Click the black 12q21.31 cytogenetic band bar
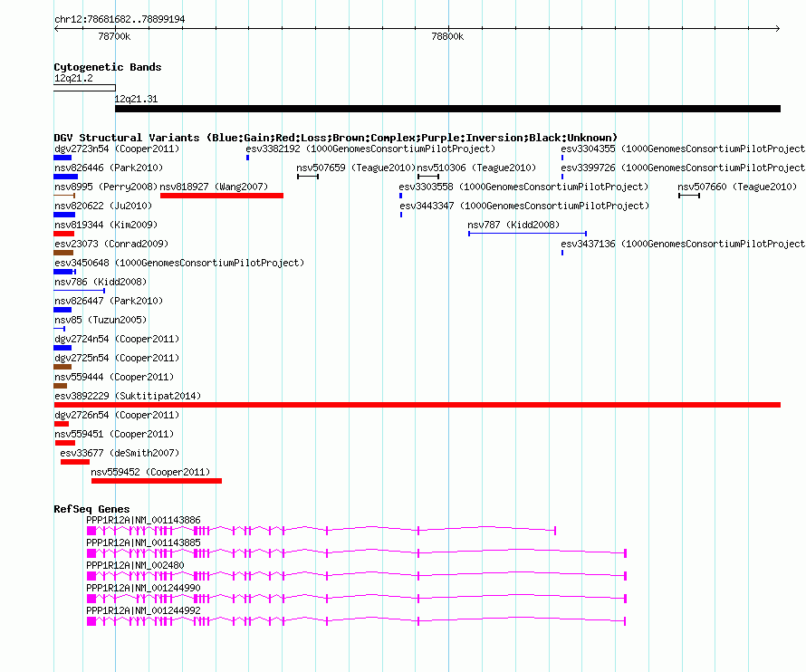This screenshot has height=672, width=806. pos(447,109)
